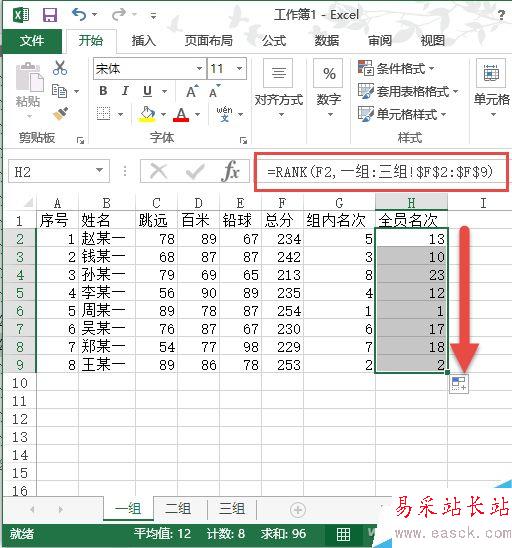Add a new sheet with plus icon

pyautogui.click(x=298, y=510)
